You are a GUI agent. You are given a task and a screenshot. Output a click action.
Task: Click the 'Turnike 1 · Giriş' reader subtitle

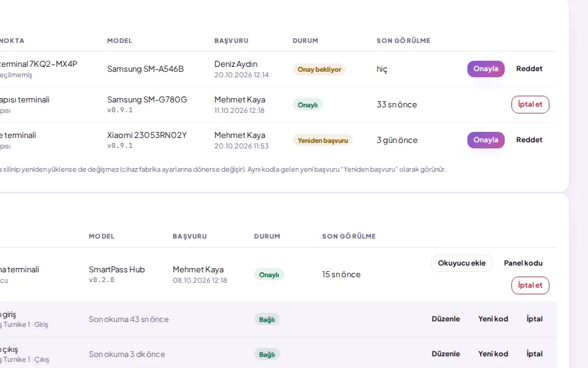tap(26, 324)
